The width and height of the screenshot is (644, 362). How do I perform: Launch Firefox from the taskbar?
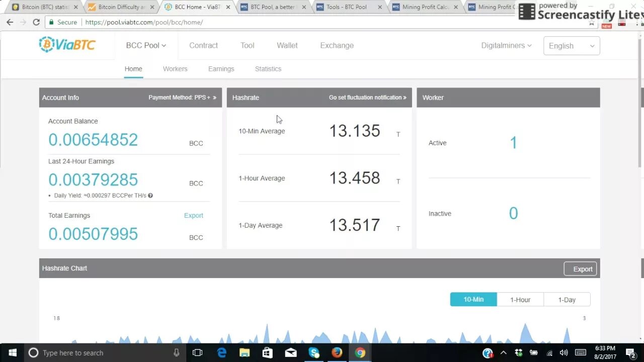pyautogui.click(x=337, y=352)
